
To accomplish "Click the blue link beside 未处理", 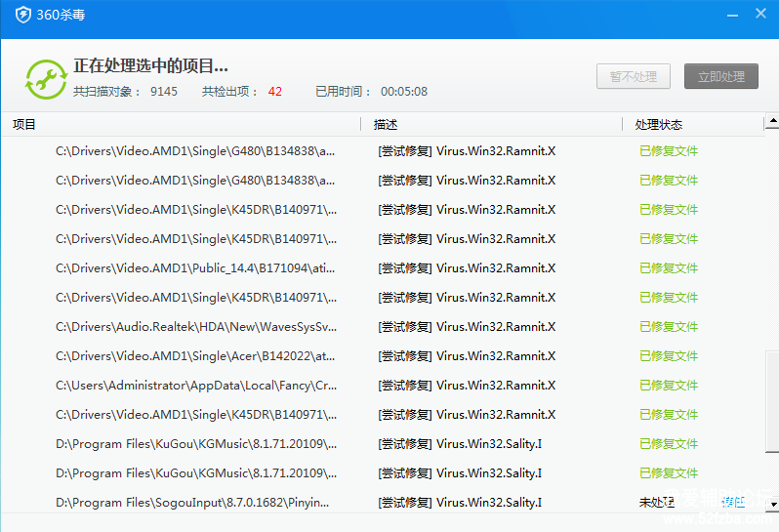I will tap(733, 502).
